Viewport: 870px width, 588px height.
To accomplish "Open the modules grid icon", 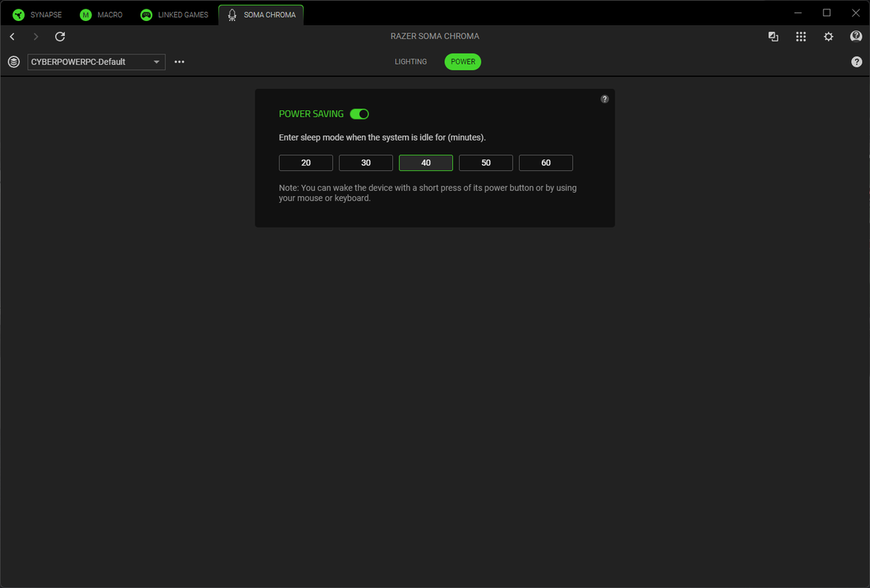I will pos(801,37).
